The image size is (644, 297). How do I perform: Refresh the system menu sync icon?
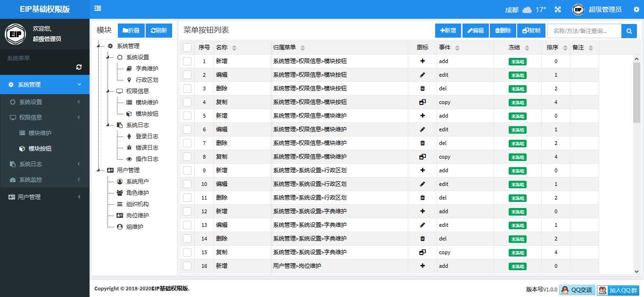(79, 67)
